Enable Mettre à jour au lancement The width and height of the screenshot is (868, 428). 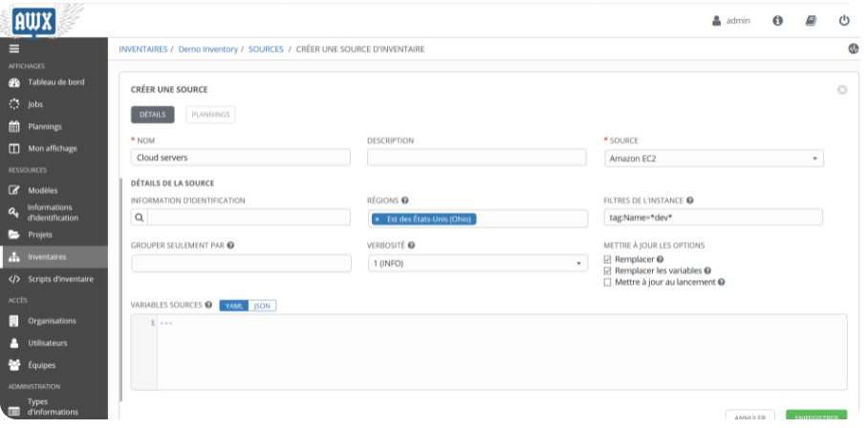pyautogui.click(x=607, y=283)
